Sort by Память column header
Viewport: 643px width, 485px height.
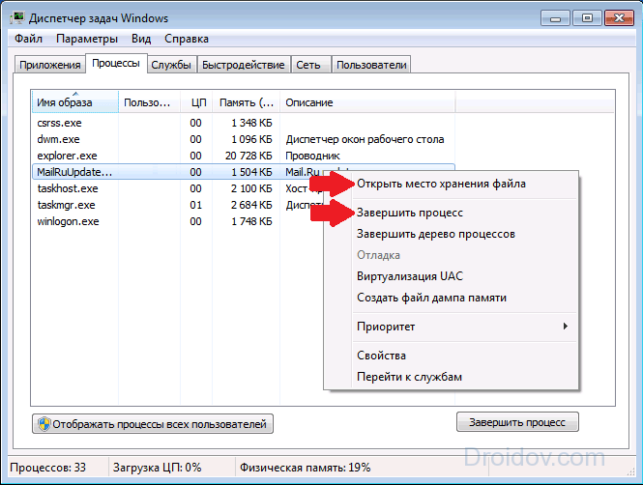coord(246,102)
